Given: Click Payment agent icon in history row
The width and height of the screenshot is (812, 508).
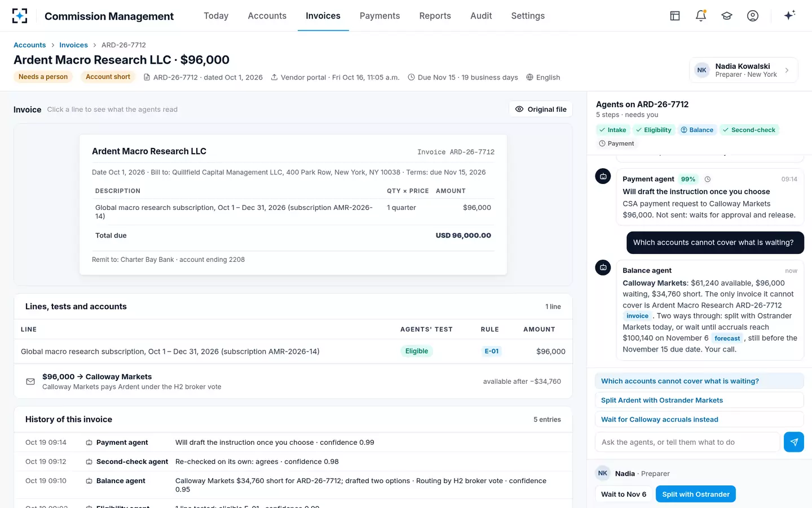Looking at the screenshot, I should pos(89,443).
